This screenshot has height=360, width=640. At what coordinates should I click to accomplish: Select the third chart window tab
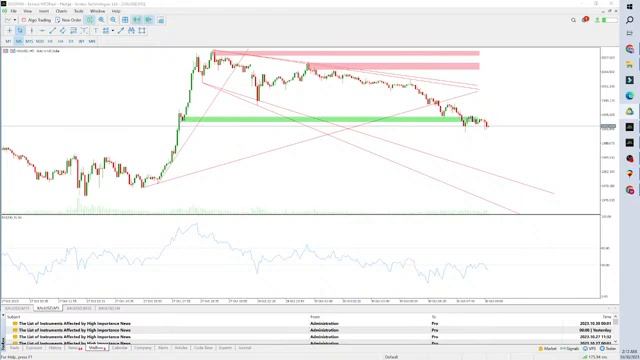79,309
